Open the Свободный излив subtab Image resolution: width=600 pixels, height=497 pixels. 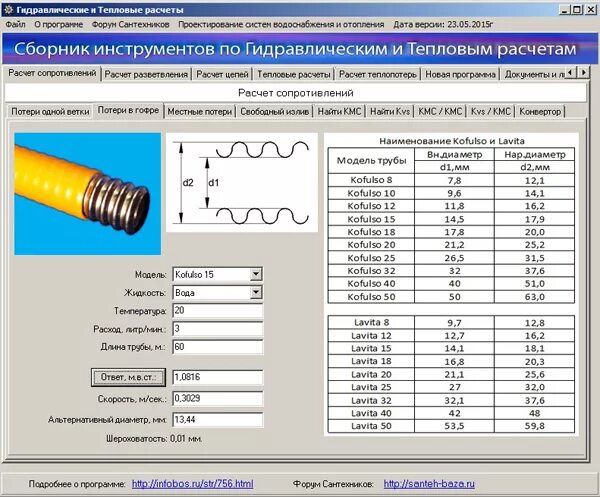coord(274,112)
